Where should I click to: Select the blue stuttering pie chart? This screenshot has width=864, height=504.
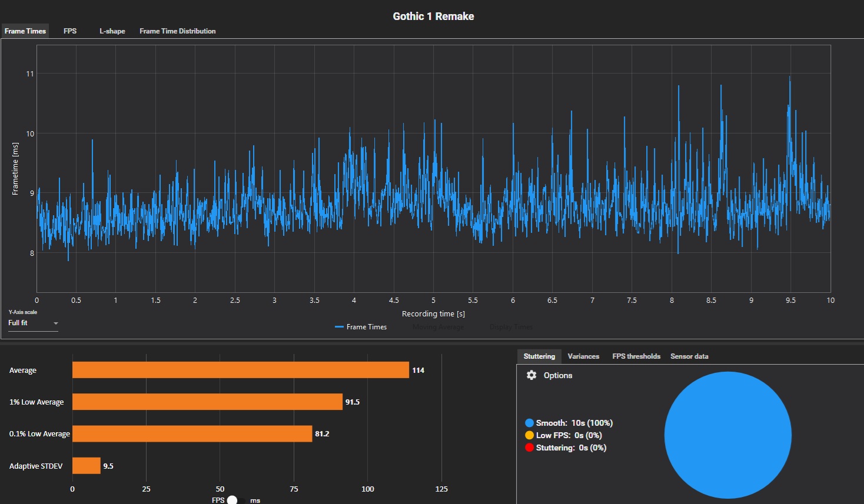click(727, 435)
